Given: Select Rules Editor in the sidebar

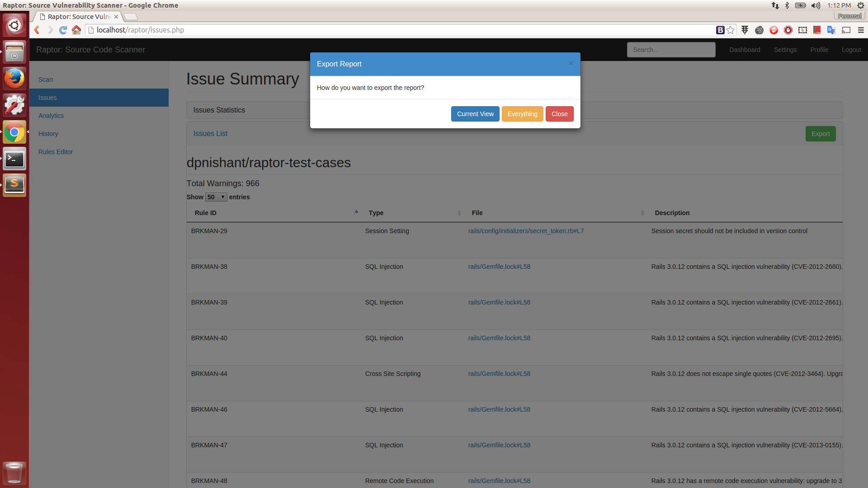Looking at the screenshot, I should [56, 152].
